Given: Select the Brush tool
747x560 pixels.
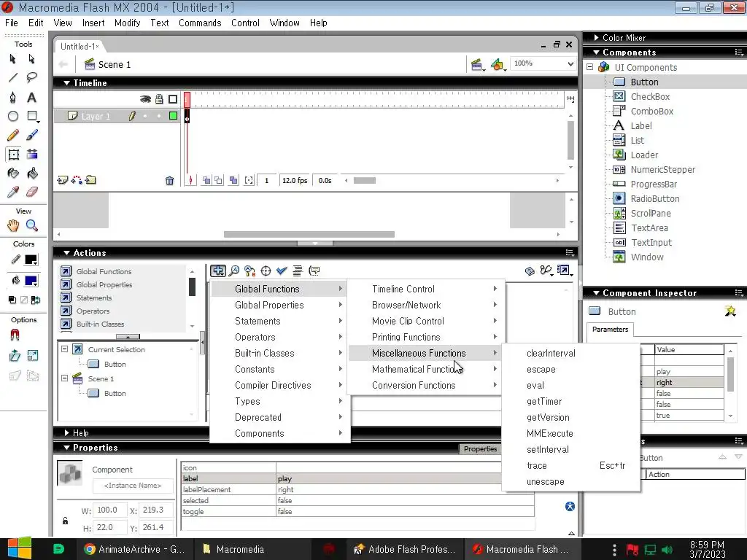Looking at the screenshot, I should (32, 135).
